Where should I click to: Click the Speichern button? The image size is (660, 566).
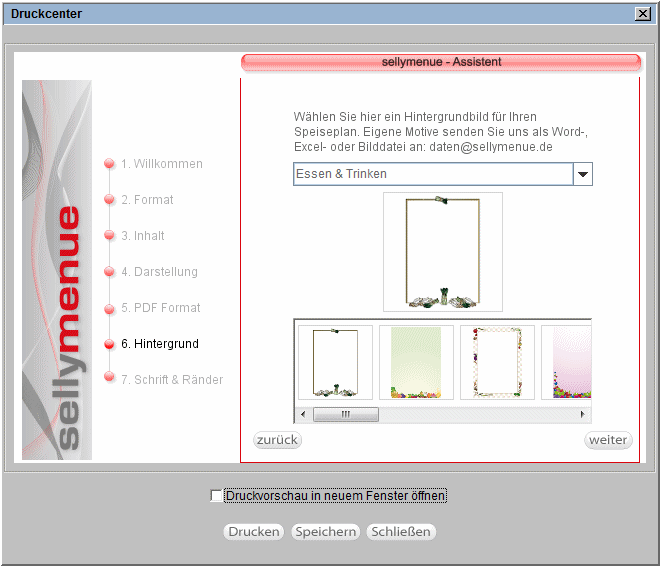coord(326,532)
